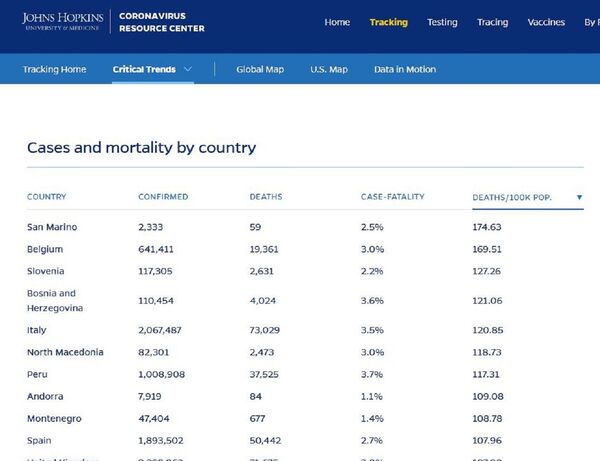Click the Belgium country row
The width and height of the screenshot is (600, 461).
click(45, 249)
